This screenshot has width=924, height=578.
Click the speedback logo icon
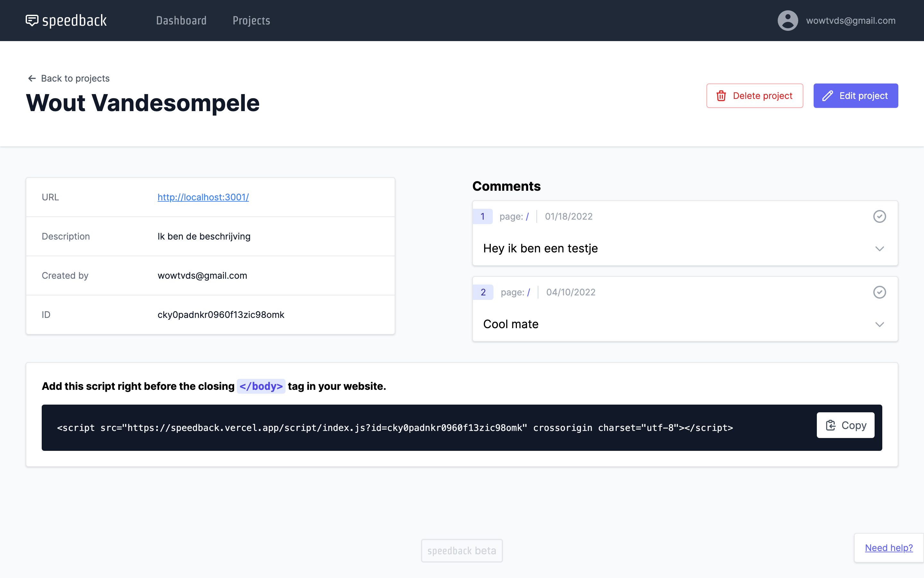coord(32,21)
